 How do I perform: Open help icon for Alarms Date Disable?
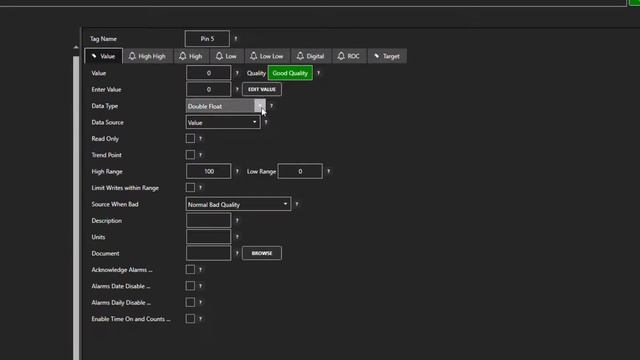pyautogui.click(x=200, y=286)
